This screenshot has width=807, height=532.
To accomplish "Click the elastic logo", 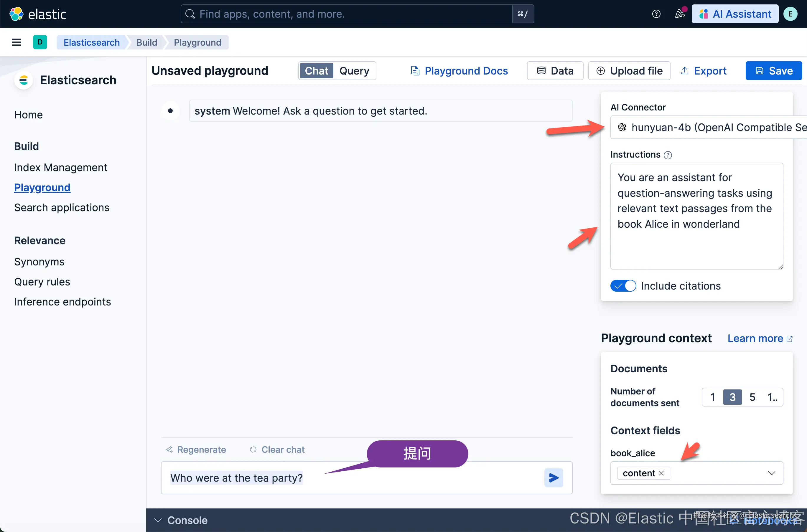I will (x=38, y=14).
